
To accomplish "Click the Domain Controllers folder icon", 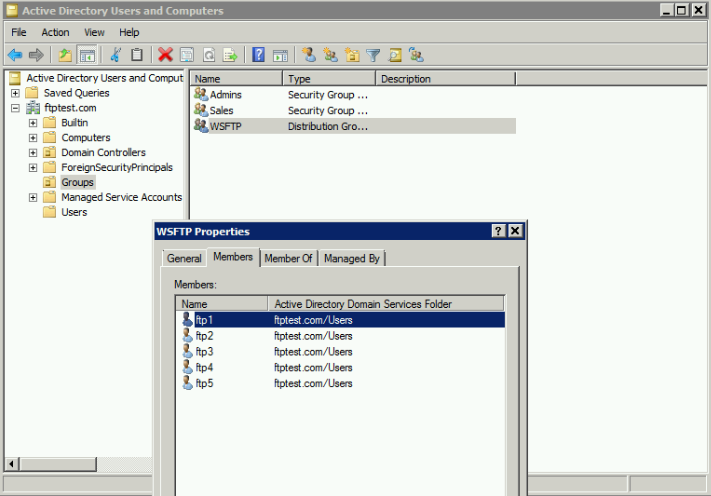I will tap(49, 152).
